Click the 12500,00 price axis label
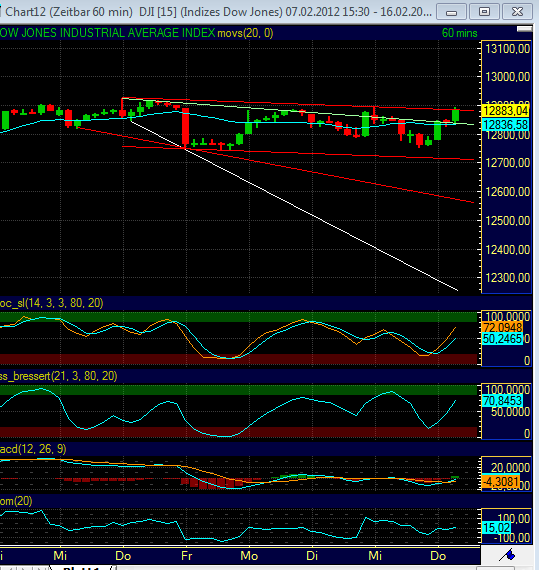This screenshot has height=570, width=539. (508, 221)
